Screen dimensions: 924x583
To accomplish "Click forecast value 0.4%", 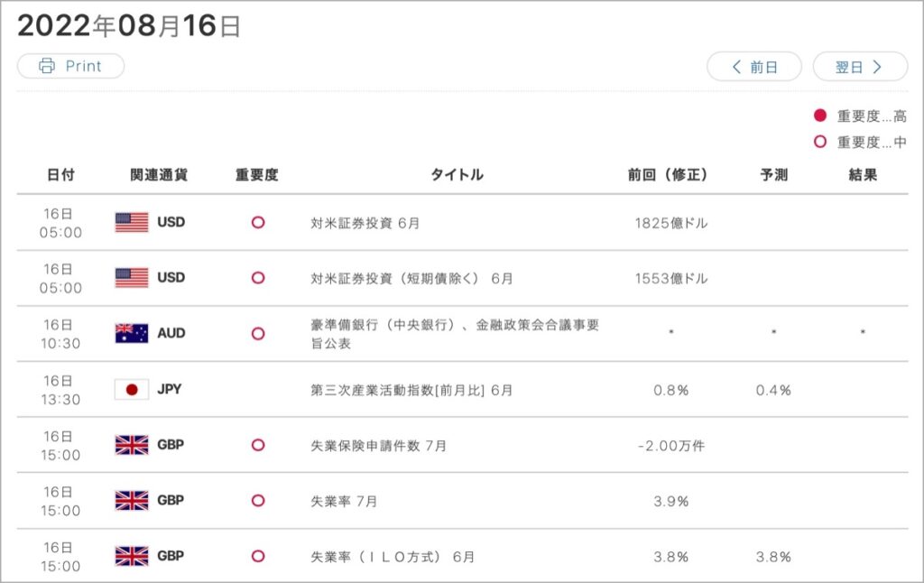I will pyautogui.click(x=773, y=390).
